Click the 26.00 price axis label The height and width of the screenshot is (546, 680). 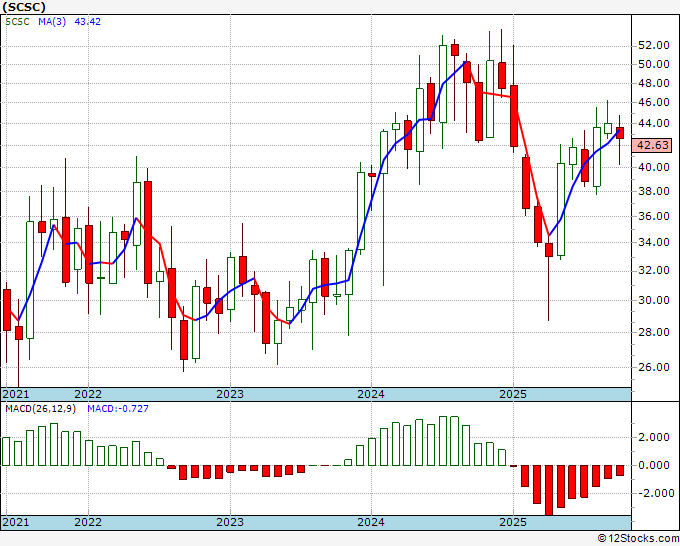click(654, 367)
